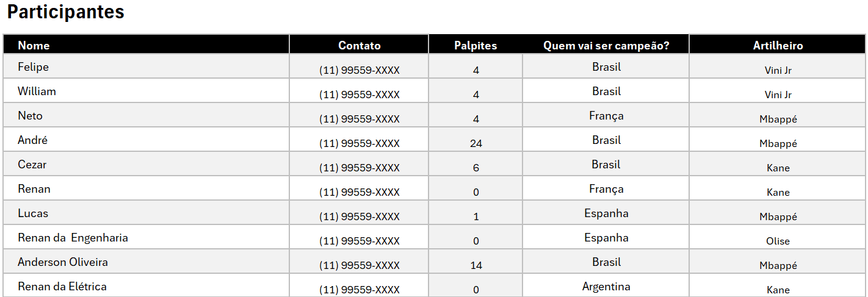
Task: Click the William name cell
Action: pyautogui.click(x=37, y=91)
